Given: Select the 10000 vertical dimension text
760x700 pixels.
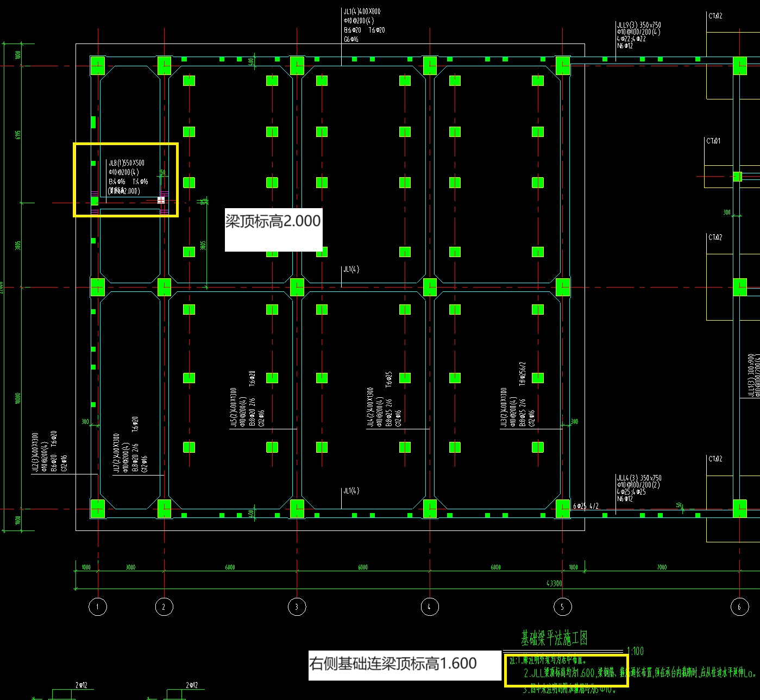Looking at the screenshot, I should click(18, 398).
